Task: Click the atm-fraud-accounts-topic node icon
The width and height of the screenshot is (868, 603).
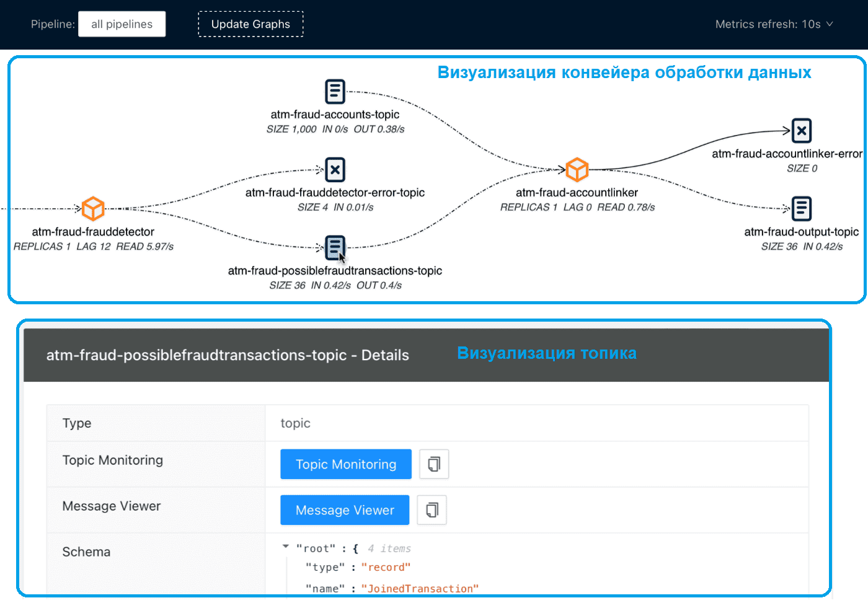Action: pos(335,92)
